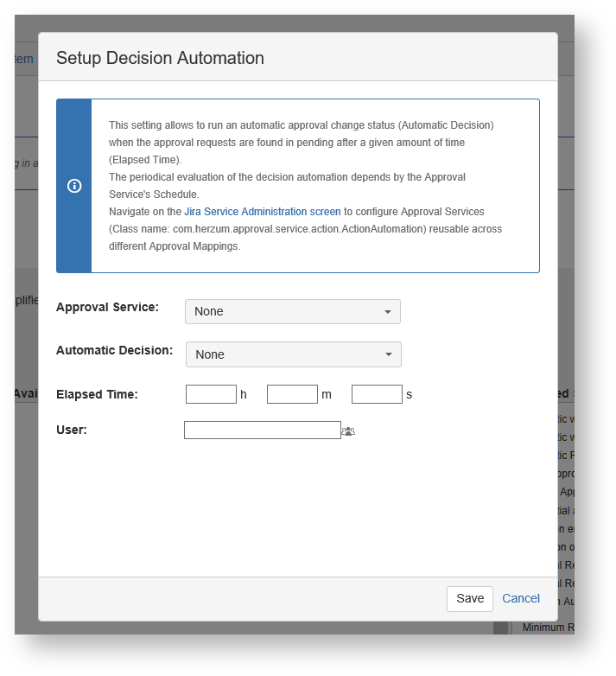Click the 'm' unit label after minutes
The width and height of the screenshot is (616, 676).
[327, 394]
